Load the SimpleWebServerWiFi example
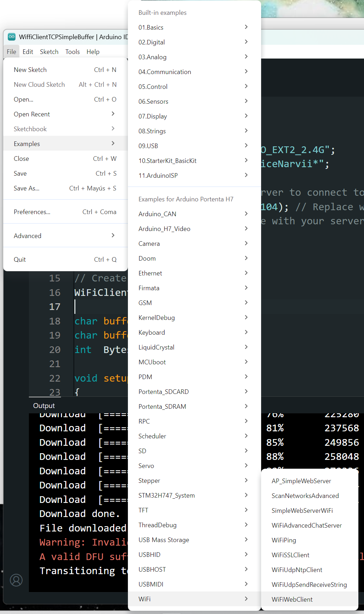364x614 pixels. click(x=310, y=511)
